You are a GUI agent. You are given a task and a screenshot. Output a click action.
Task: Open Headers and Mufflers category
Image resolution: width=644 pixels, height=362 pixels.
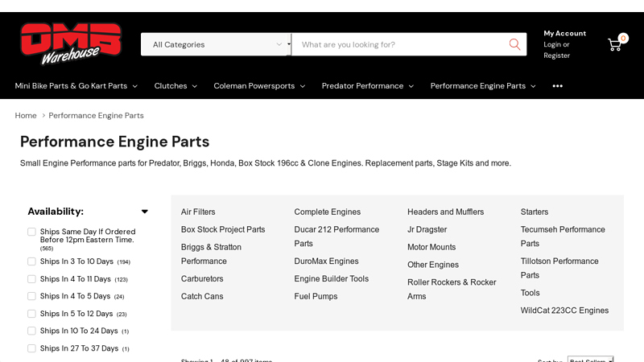[x=446, y=212]
